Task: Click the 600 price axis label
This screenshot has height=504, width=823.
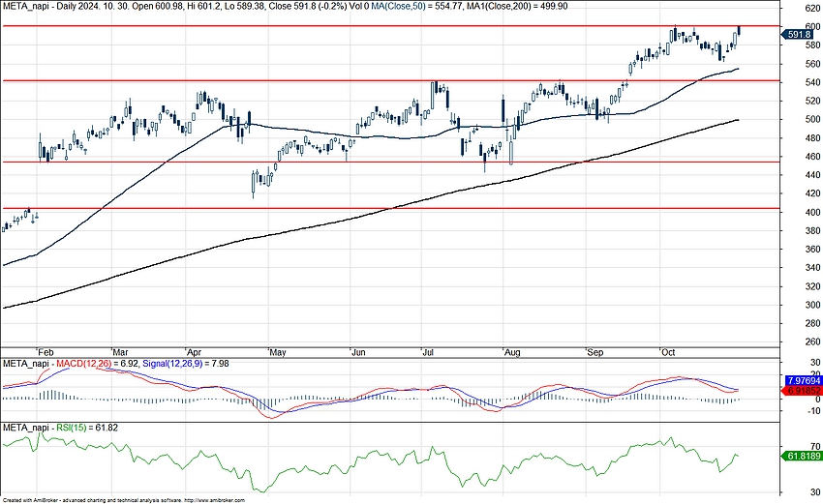Action: point(812,27)
